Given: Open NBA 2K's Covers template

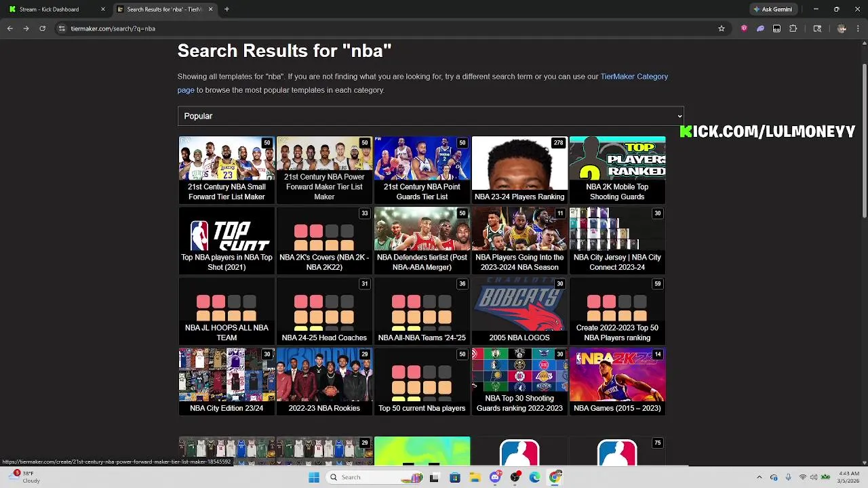Looking at the screenshot, I should (x=324, y=240).
